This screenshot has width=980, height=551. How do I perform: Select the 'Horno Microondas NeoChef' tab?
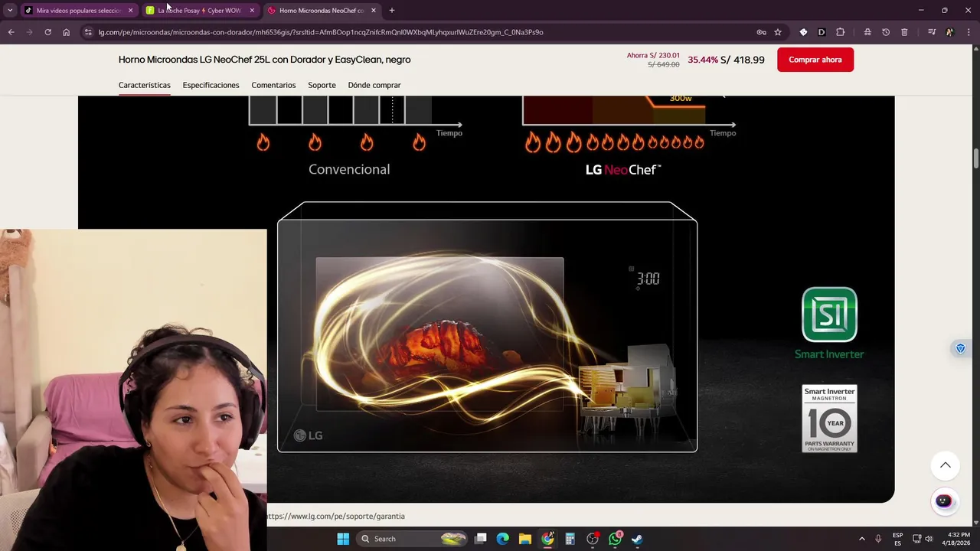coord(322,11)
